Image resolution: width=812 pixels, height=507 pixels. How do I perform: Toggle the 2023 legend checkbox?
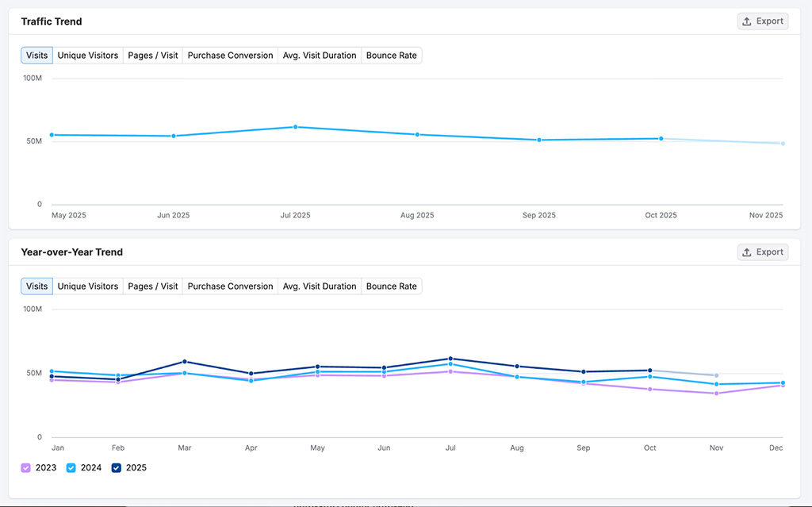25,467
